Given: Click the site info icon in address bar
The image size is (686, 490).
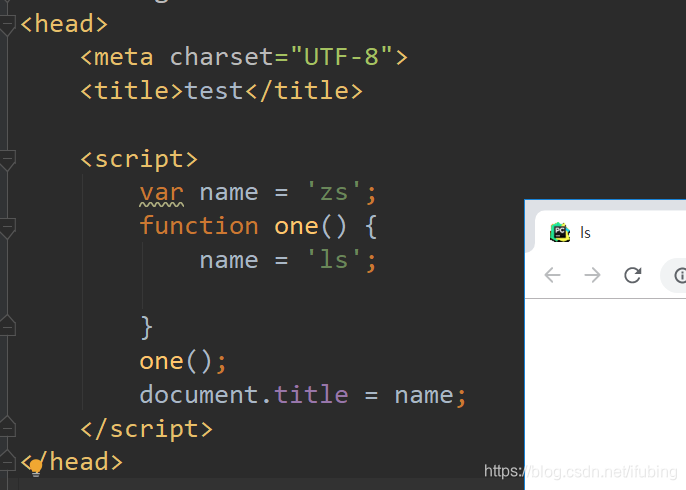Looking at the screenshot, I should 680,276.
